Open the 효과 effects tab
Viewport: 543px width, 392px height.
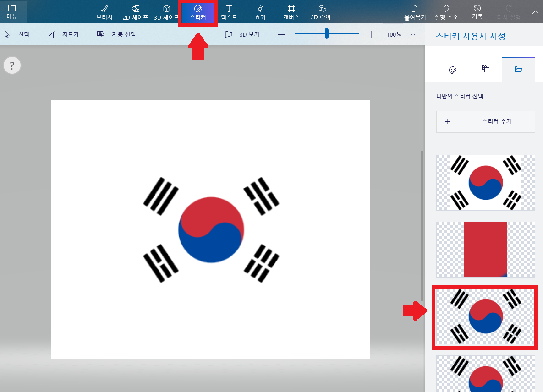260,12
